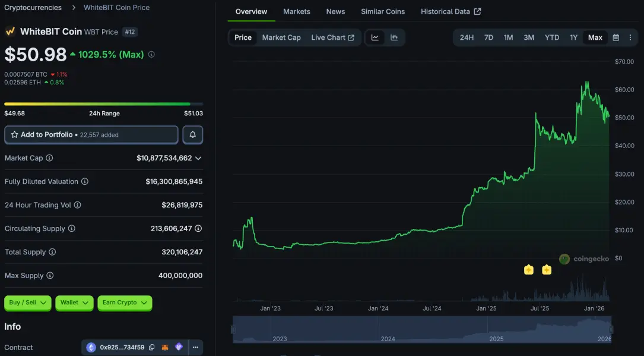Viewport: 644px width, 356px height.
Task: Click the Add to Portfolio button
Action: (91, 134)
